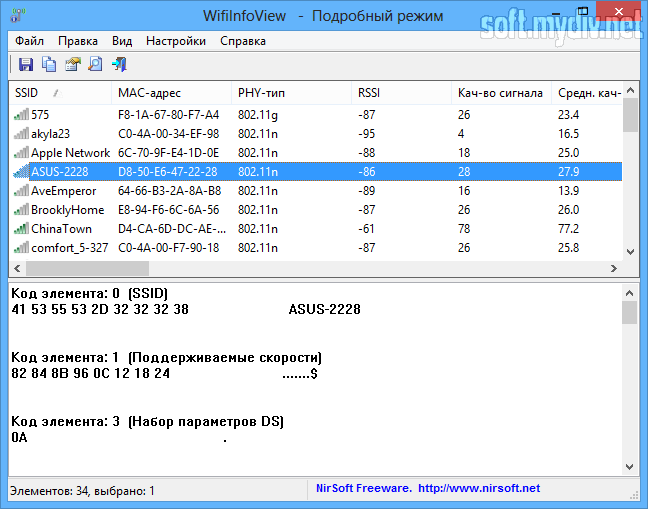
Task: Click the Find magnifier toolbar icon
Action: (95, 64)
